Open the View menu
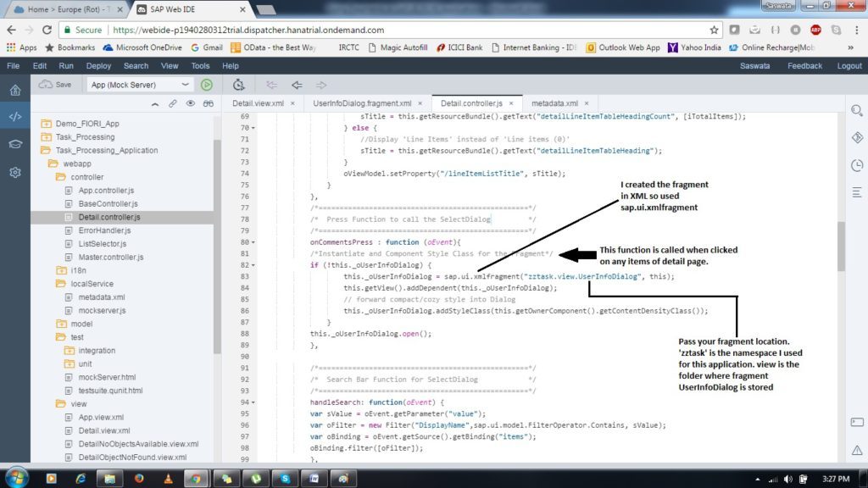Image resolution: width=868 pixels, height=488 pixels. pos(170,66)
